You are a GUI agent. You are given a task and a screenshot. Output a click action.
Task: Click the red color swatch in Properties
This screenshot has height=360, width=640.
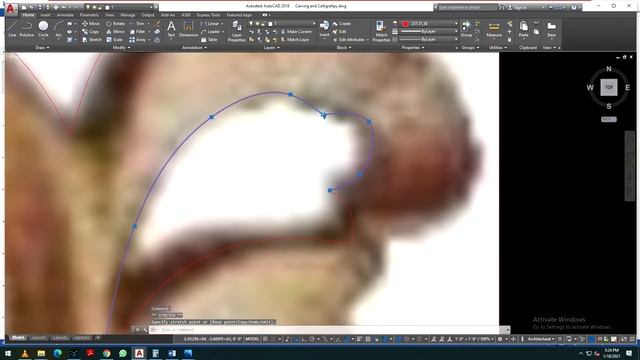click(405, 24)
